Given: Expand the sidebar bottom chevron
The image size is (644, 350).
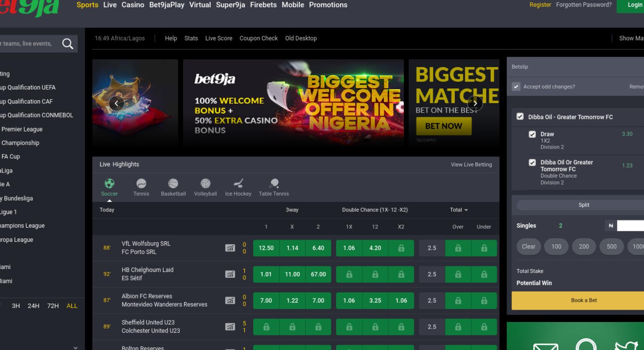Looking at the screenshot, I should click(x=75, y=347).
